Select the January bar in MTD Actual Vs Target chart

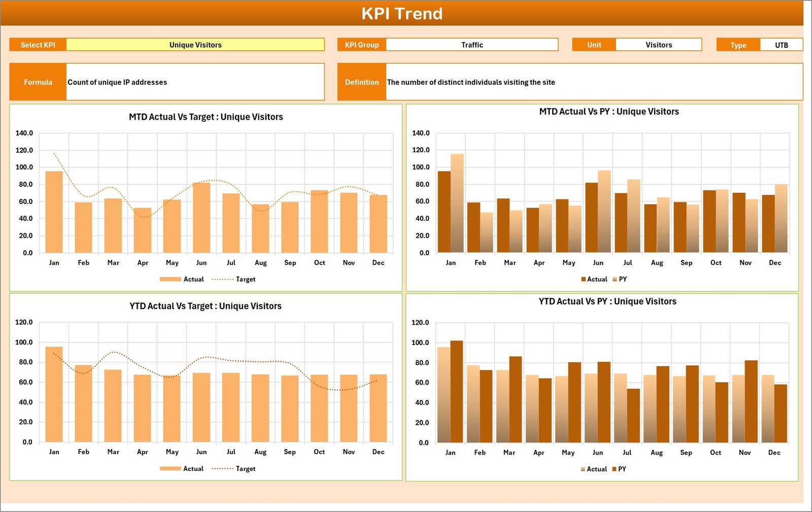54,213
